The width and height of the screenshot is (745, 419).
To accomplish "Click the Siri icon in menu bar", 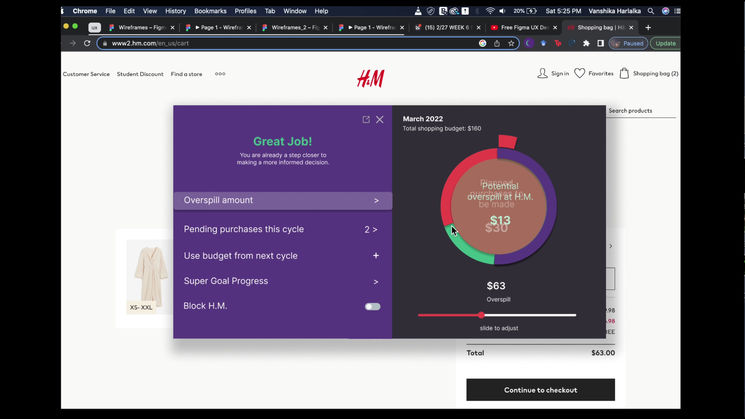I will 665,11.
